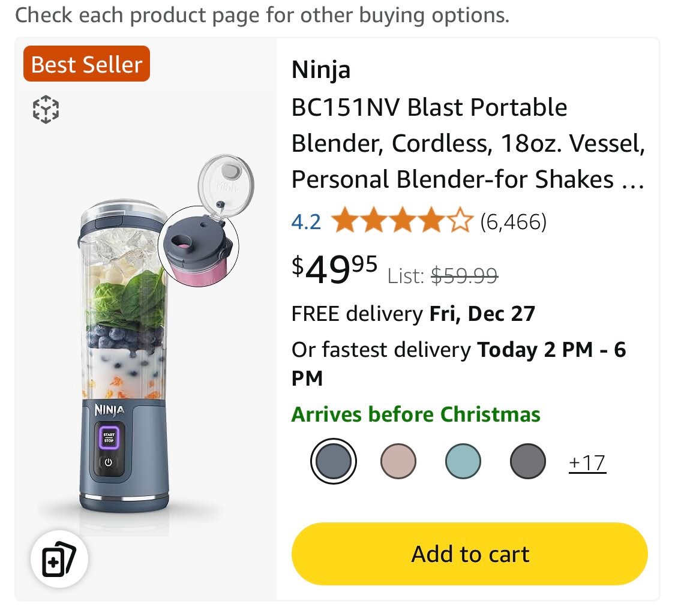Zoom the blender lid inset image
The width and height of the screenshot is (675, 616).
click(198, 247)
